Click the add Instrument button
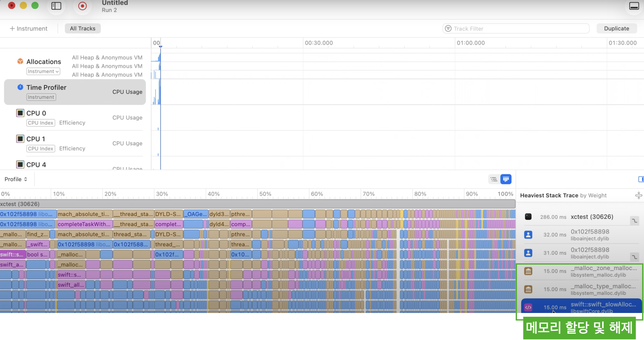 [x=29, y=28]
